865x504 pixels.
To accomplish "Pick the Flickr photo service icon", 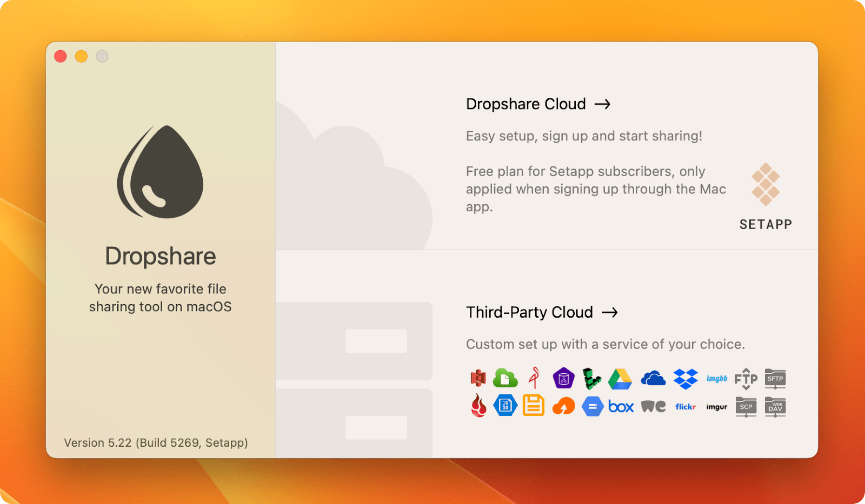I will coord(685,407).
